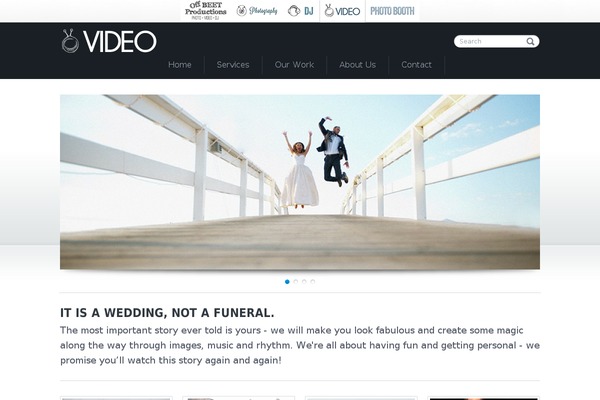Select the second slideshow dot
600x400 pixels.
point(295,282)
